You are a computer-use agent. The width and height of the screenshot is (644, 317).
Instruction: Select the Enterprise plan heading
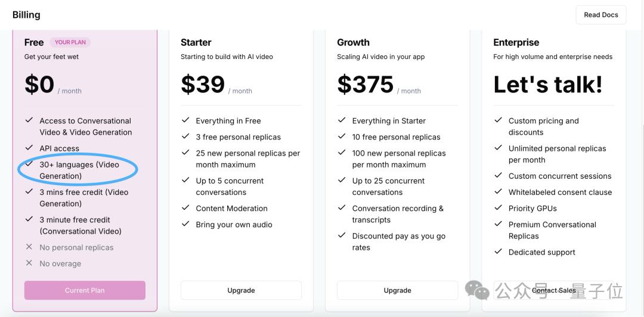(x=516, y=42)
